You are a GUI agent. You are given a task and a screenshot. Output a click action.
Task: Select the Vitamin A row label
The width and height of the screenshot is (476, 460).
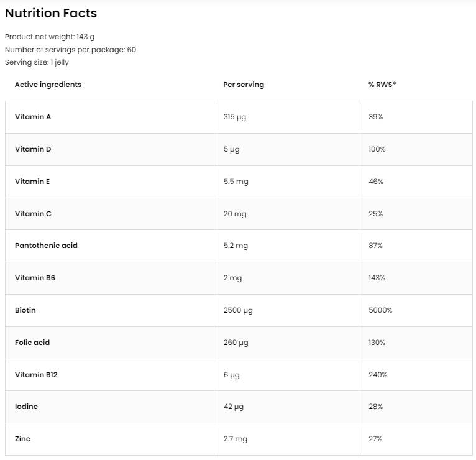tap(33, 117)
